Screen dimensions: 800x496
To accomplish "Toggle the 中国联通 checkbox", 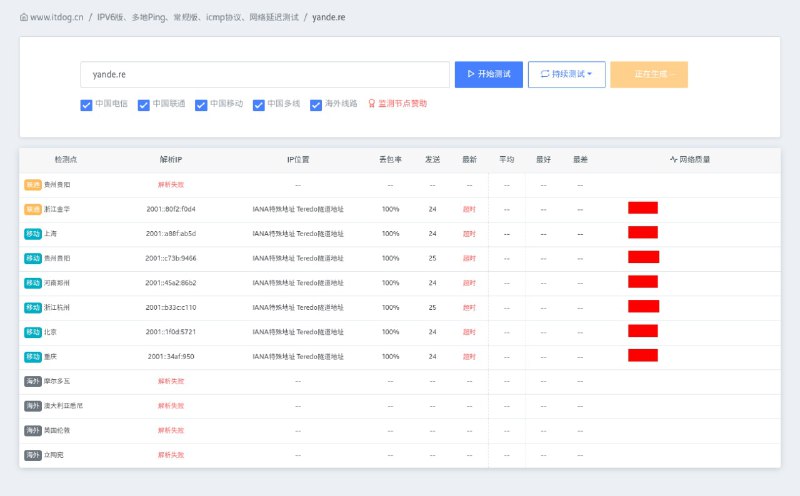I will point(144,104).
